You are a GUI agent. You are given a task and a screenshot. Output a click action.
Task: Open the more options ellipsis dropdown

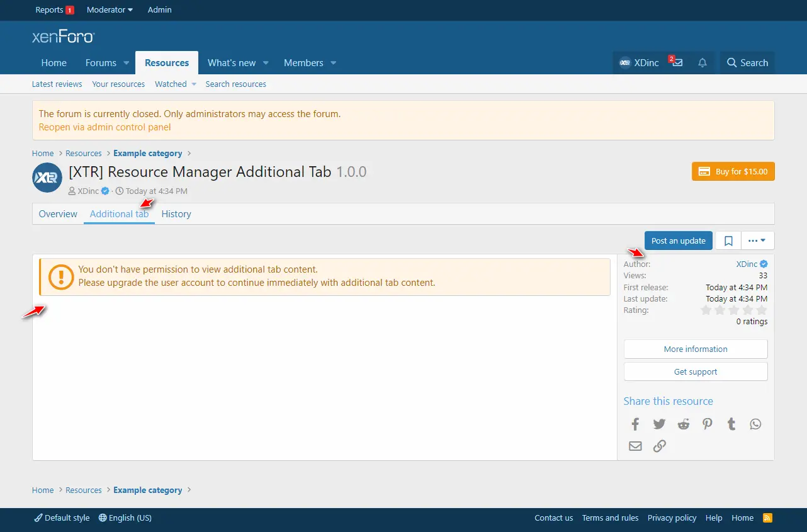[x=757, y=241]
